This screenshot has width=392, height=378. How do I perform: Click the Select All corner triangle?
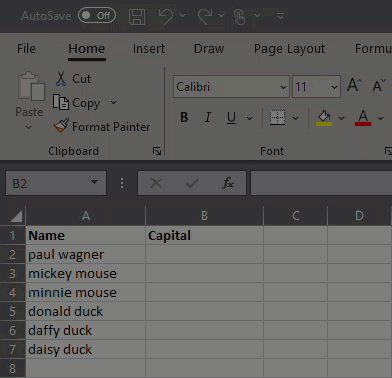15,217
